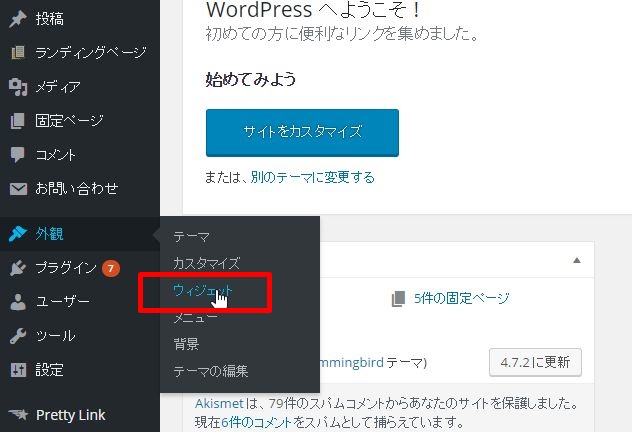Click the 外観 paintbrush icon

[18, 233]
